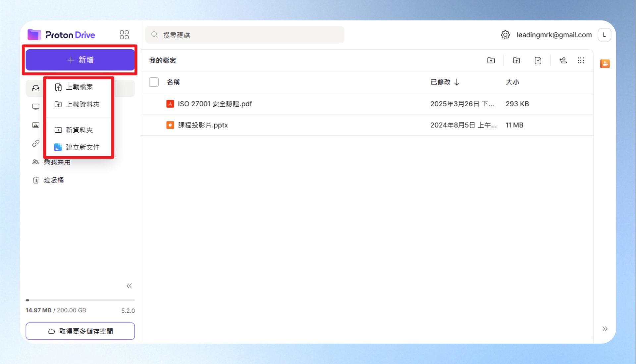This screenshot has width=636, height=364.
Task: Click the search magnifier icon
Action: tap(154, 35)
